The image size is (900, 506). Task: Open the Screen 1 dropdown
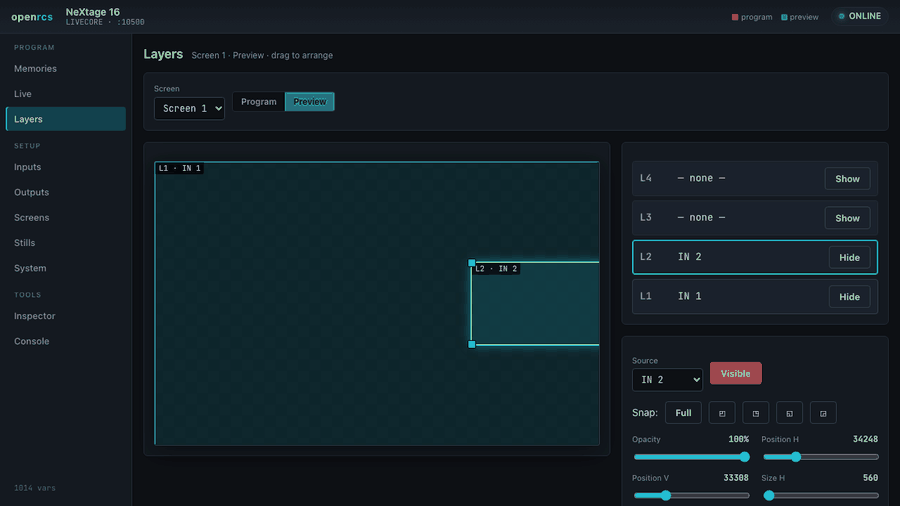189,108
